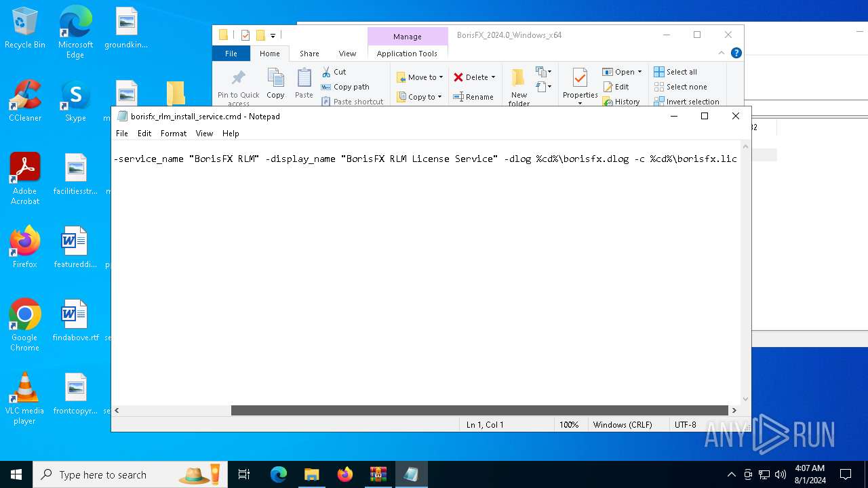Click New folder in Explorer ribbon

[519, 87]
